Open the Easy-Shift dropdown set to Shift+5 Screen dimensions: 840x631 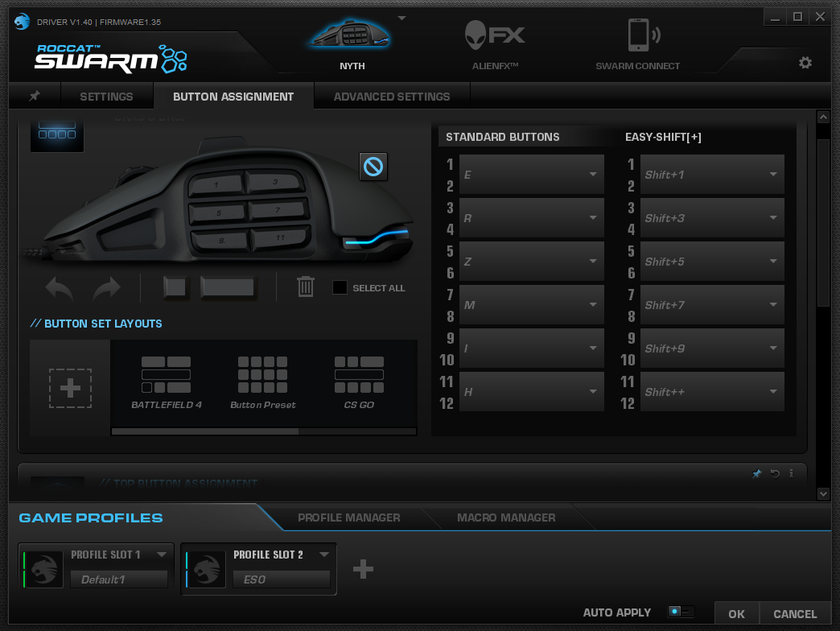(x=712, y=261)
